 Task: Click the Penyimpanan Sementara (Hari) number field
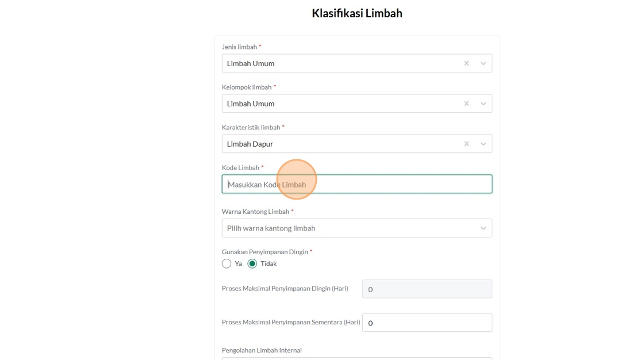[x=427, y=323]
